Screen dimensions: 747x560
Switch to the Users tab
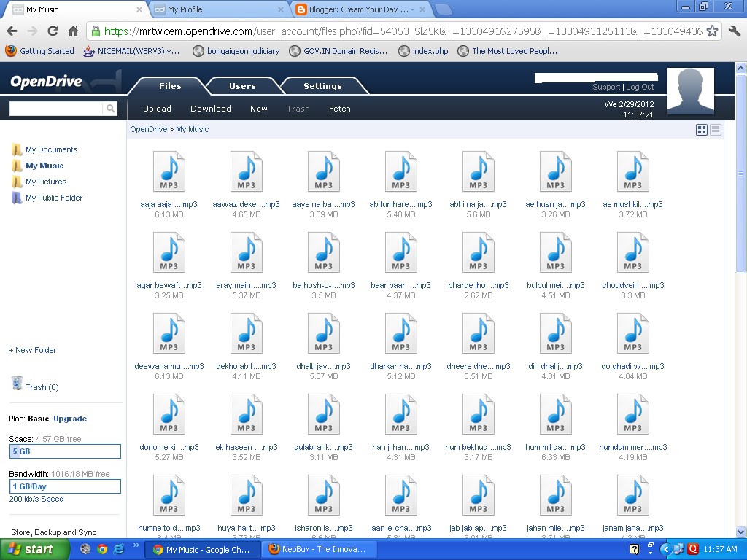242,85
